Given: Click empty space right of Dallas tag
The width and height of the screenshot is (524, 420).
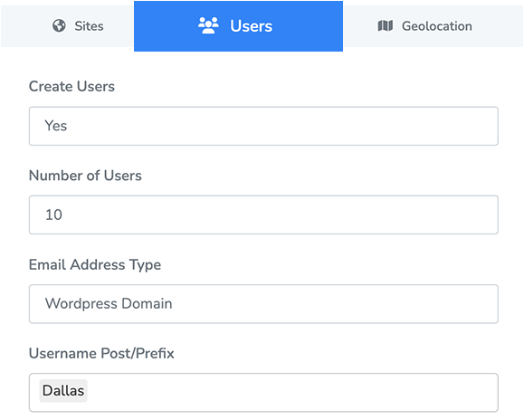Looking at the screenshot, I should [291, 392].
